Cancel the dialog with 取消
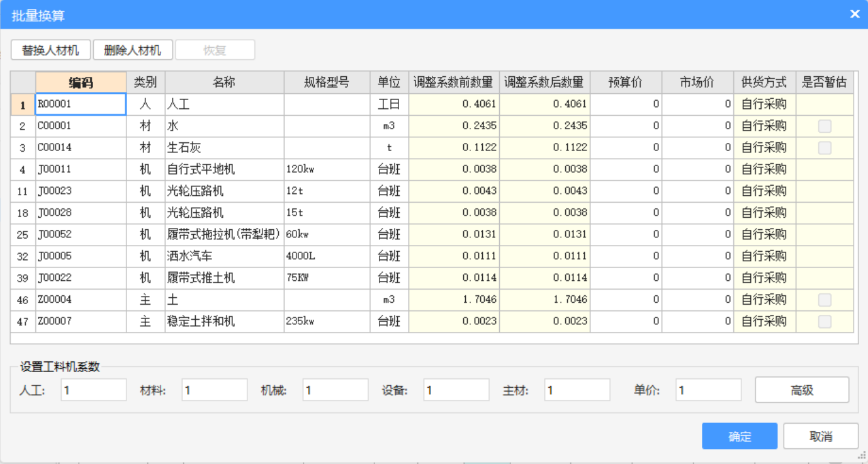The height and width of the screenshot is (464, 868). click(x=820, y=436)
